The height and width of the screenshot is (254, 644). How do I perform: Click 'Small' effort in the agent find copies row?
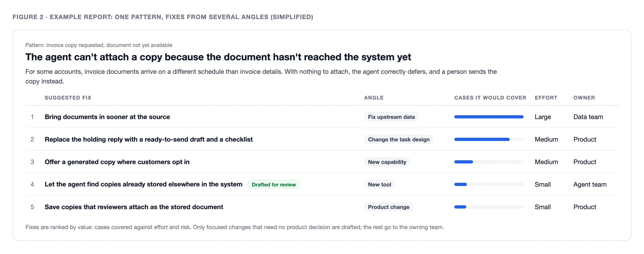pyautogui.click(x=542, y=184)
